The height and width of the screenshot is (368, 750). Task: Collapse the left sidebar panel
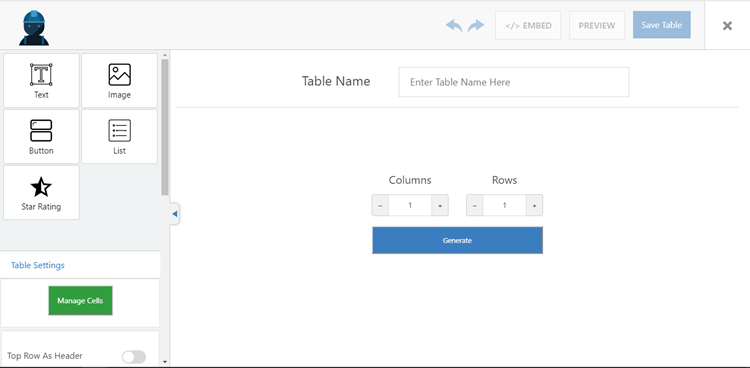pyautogui.click(x=175, y=214)
